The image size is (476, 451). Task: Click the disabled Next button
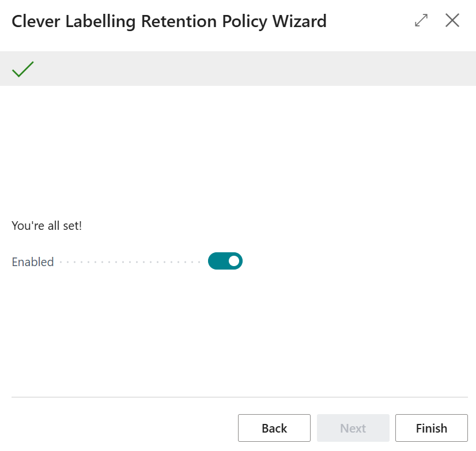click(353, 428)
